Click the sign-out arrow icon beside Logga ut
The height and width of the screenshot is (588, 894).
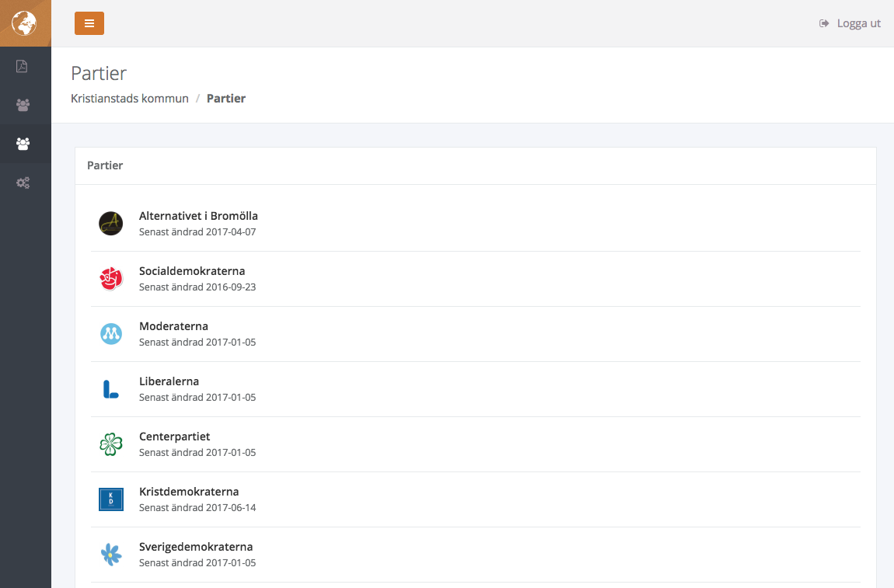pyautogui.click(x=824, y=23)
